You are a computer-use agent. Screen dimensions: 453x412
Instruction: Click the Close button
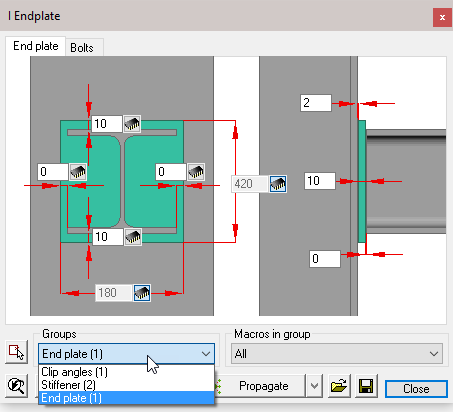(x=416, y=389)
